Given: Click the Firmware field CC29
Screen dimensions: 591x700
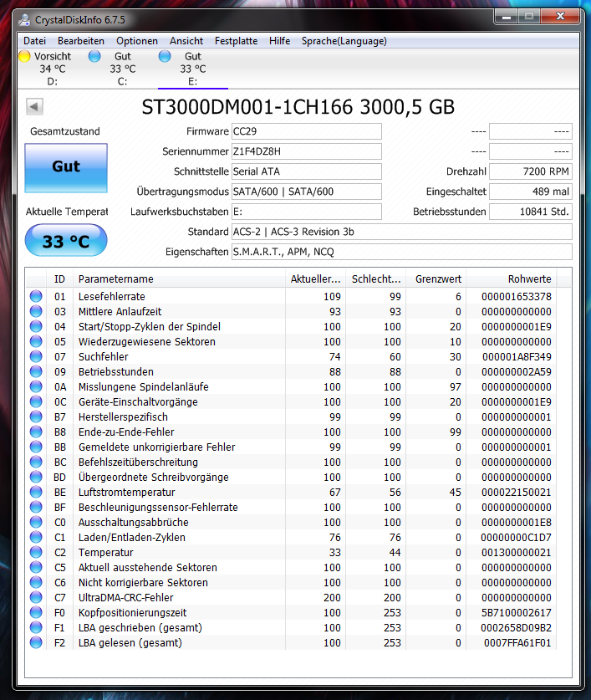Looking at the screenshot, I should click(306, 131).
